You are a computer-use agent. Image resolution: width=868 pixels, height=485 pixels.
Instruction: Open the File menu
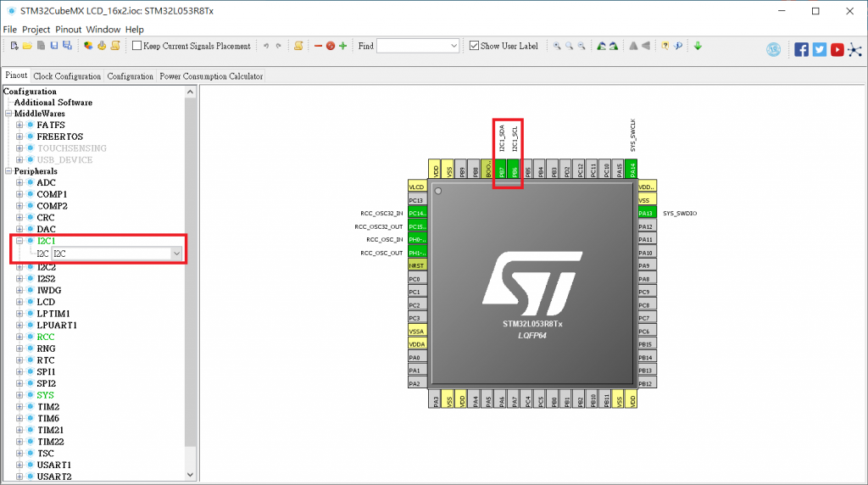(10, 30)
